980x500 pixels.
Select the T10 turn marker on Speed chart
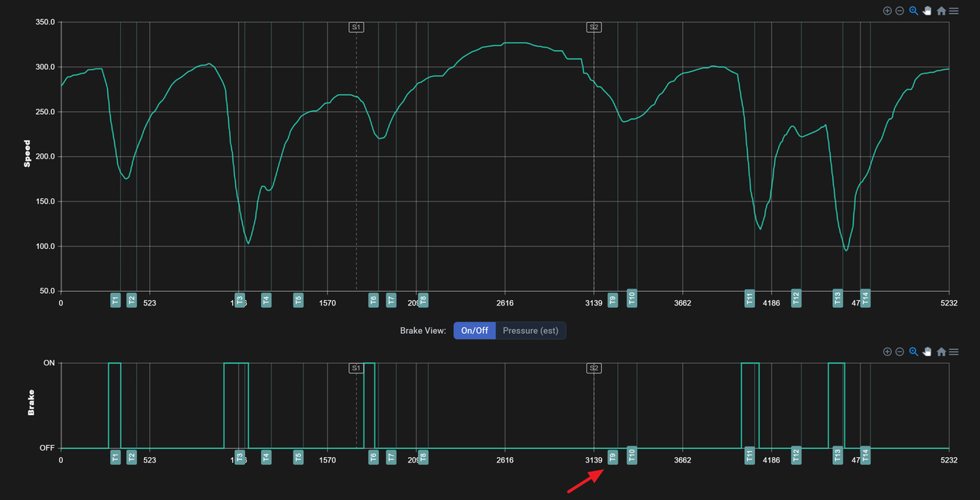632,298
